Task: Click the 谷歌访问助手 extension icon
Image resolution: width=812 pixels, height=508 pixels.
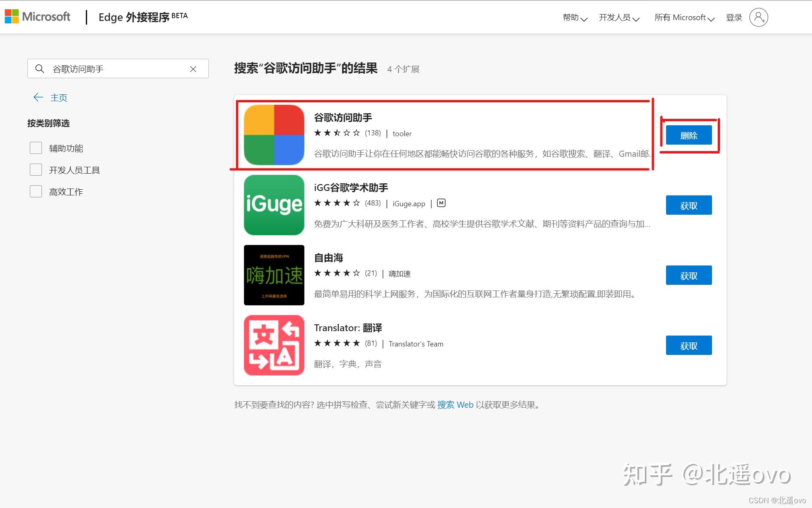Action: pyautogui.click(x=274, y=135)
